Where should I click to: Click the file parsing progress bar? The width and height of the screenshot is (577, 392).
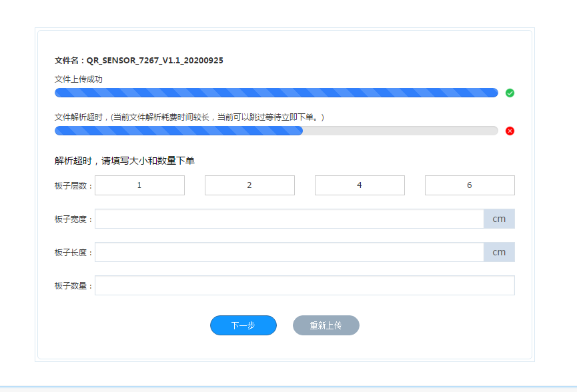tap(276, 131)
